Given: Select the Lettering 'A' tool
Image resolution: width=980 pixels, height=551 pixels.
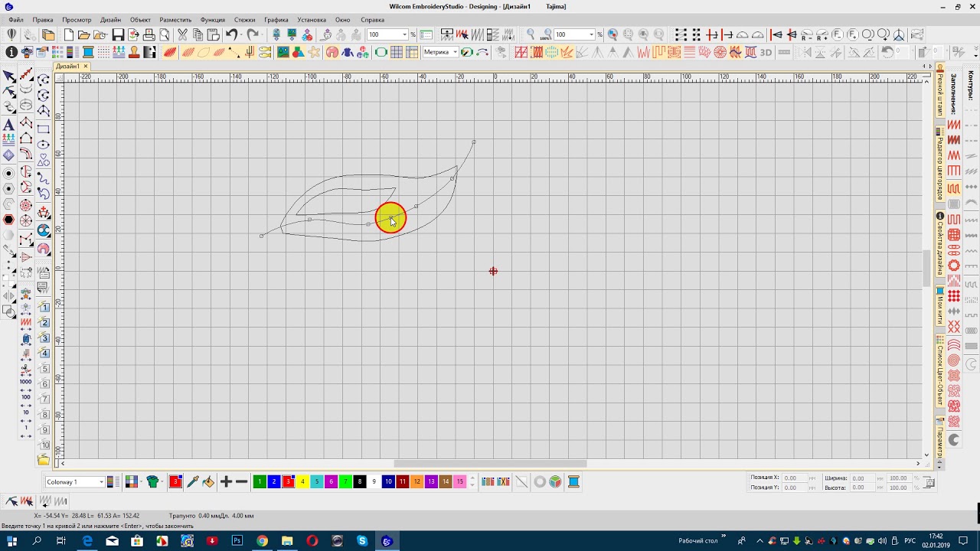Looking at the screenshot, I should coord(8,125).
